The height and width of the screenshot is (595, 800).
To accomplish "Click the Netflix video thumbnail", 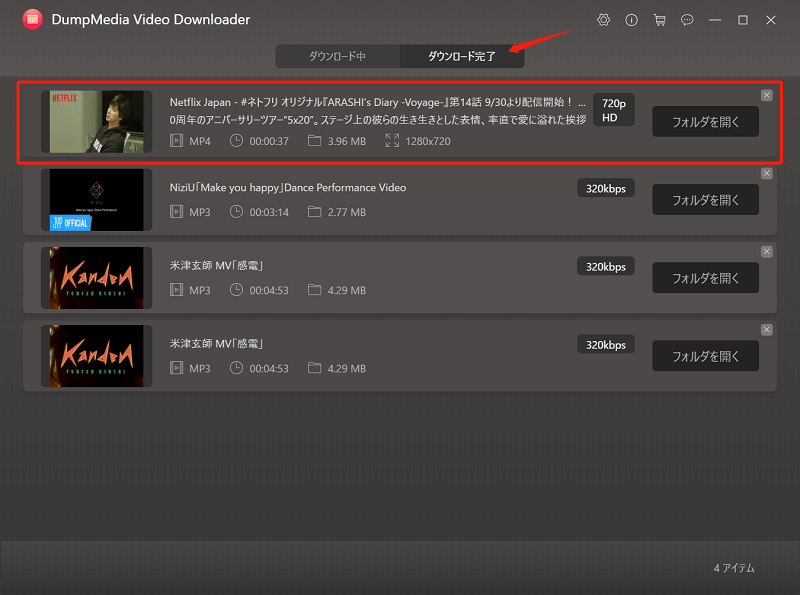I will 96,121.
